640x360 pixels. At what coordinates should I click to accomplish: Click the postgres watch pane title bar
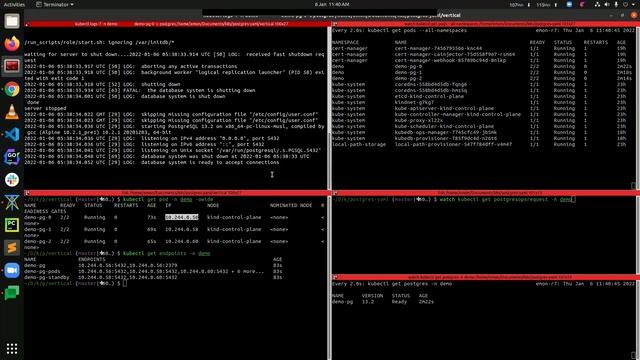[486, 277]
